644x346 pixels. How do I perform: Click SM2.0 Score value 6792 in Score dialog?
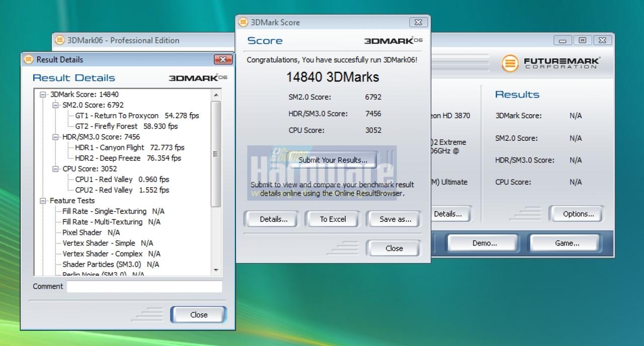[373, 97]
